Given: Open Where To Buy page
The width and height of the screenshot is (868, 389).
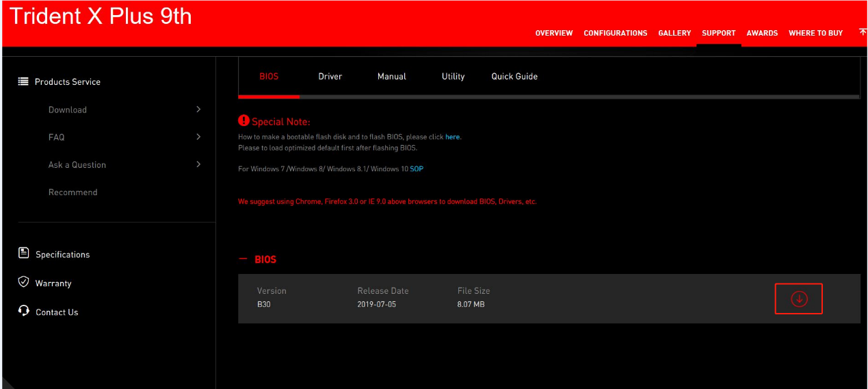Looking at the screenshot, I should coord(815,33).
